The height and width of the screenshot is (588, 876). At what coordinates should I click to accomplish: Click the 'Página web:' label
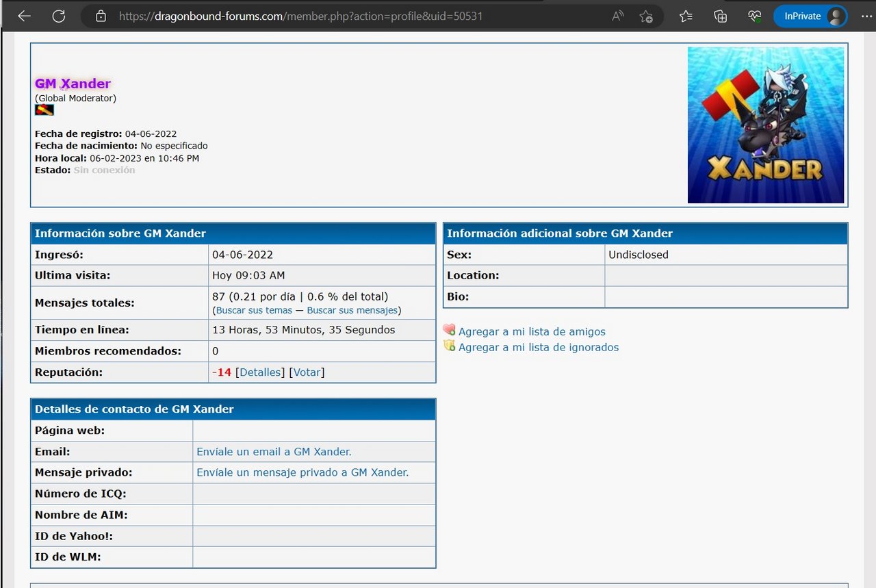coord(70,431)
